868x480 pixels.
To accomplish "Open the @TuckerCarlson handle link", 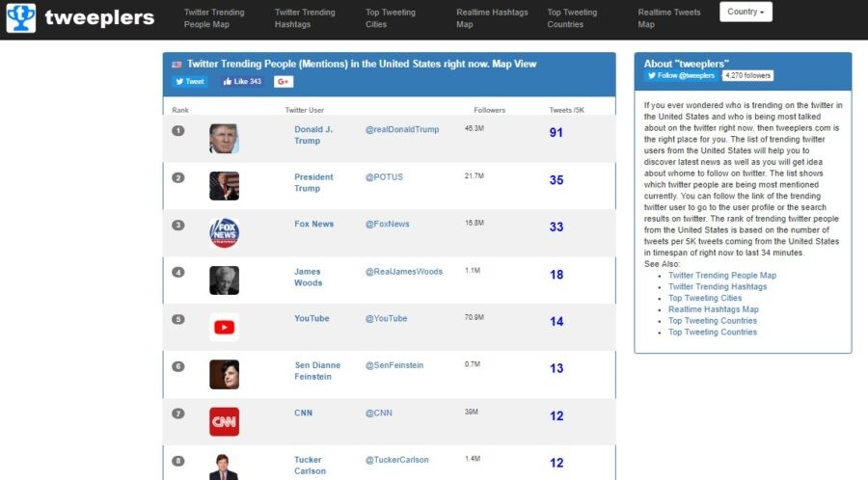I will click(397, 460).
